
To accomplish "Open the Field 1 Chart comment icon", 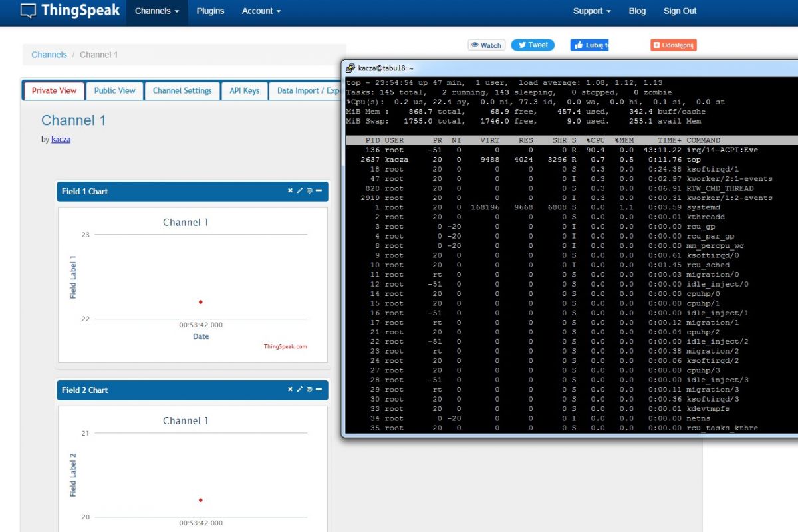I will coord(309,191).
